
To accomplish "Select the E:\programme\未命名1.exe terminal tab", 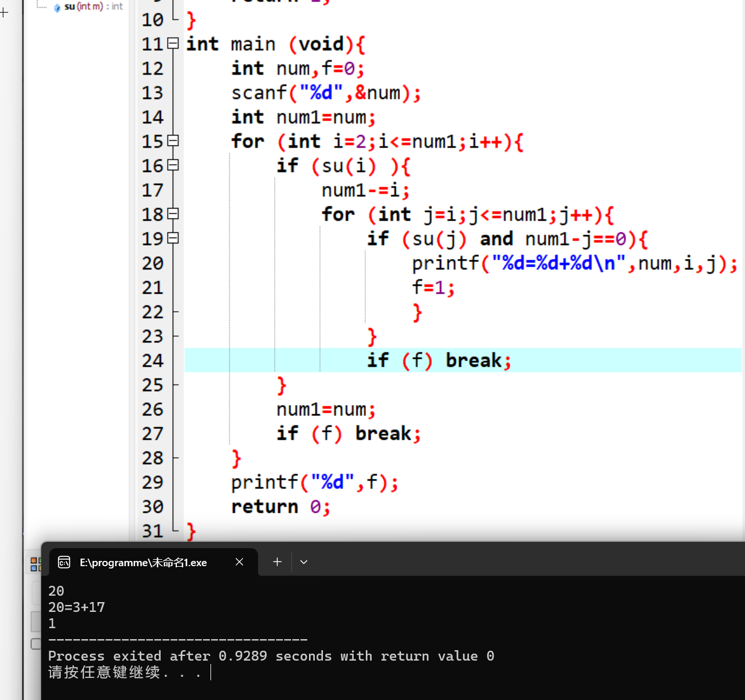I will click(153, 562).
